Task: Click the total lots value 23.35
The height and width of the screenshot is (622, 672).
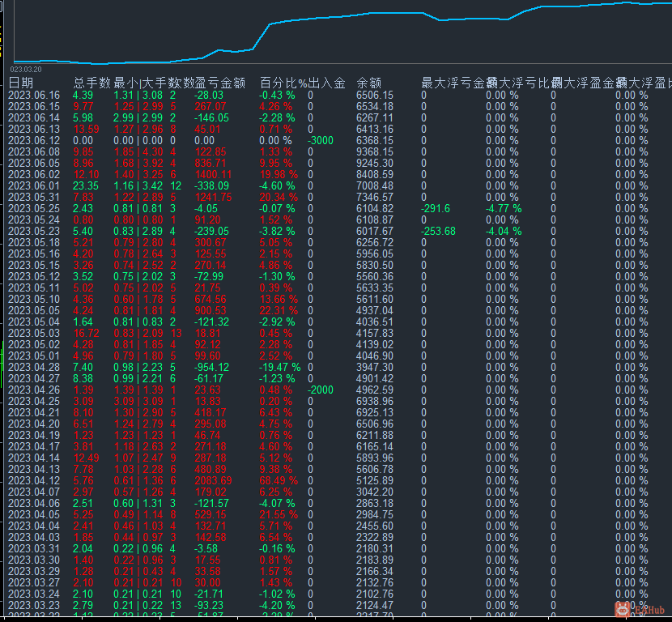Action: tap(86, 185)
